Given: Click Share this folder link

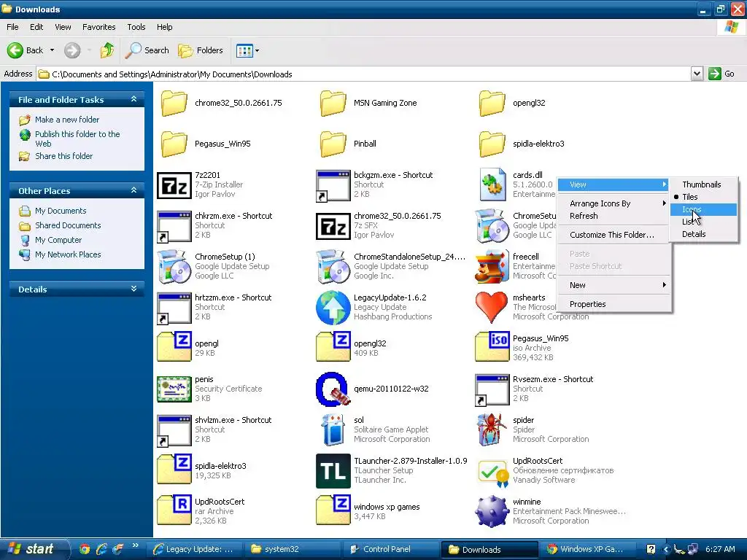Looking at the screenshot, I should [x=64, y=156].
